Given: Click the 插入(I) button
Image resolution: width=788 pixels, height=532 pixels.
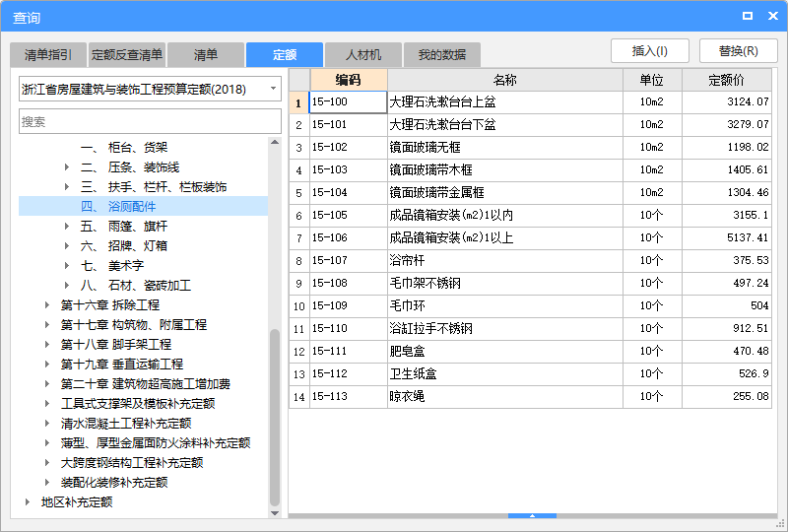Looking at the screenshot, I should coord(650,51).
